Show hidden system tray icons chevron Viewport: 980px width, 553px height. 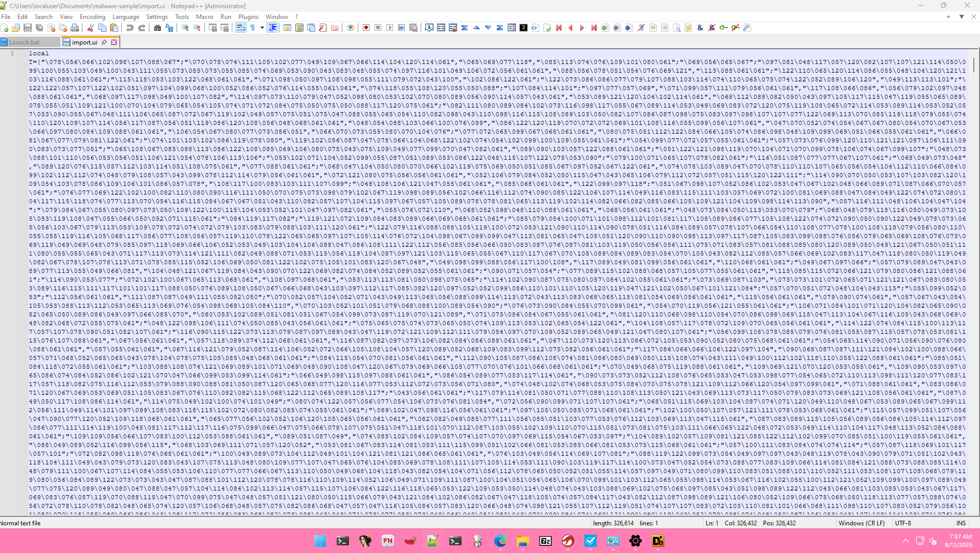click(905, 541)
